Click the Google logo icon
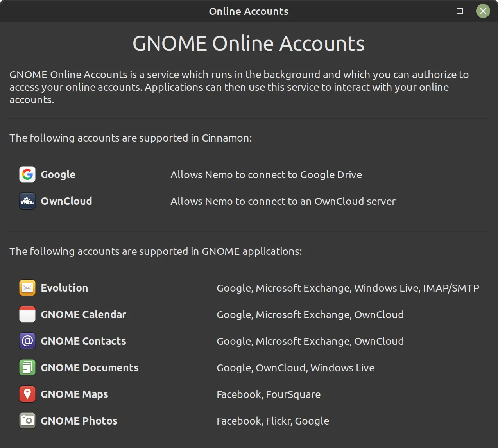The image size is (498, 448). tap(27, 174)
